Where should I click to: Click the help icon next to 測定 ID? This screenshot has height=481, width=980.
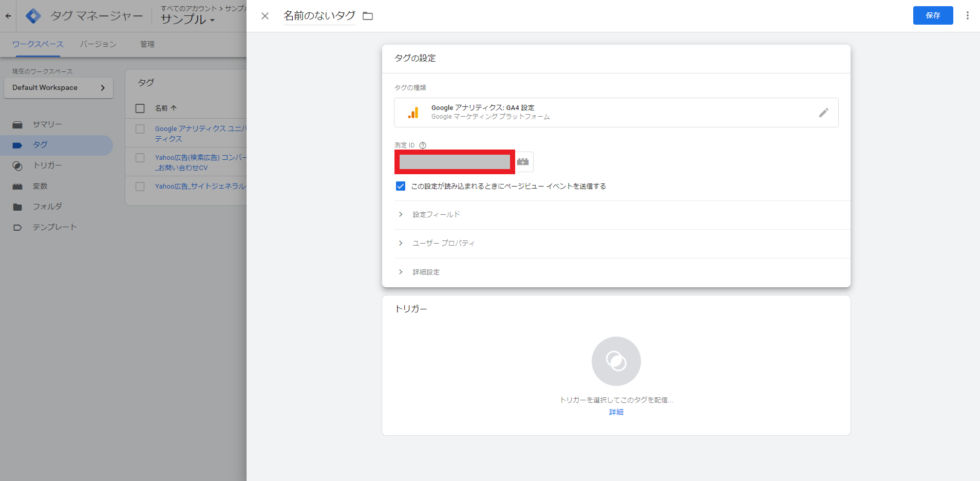coord(423,145)
